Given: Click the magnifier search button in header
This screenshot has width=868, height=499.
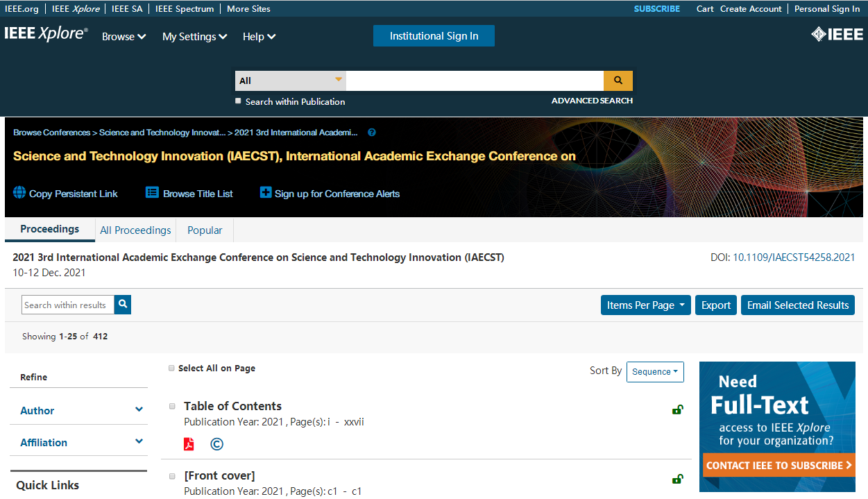Looking at the screenshot, I should pos(618,81).
